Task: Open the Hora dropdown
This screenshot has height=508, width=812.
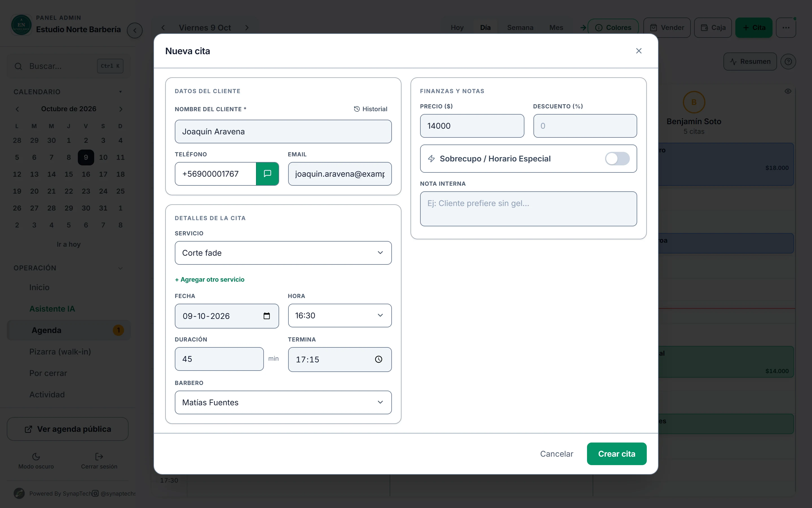Action: tap(339, 316)
